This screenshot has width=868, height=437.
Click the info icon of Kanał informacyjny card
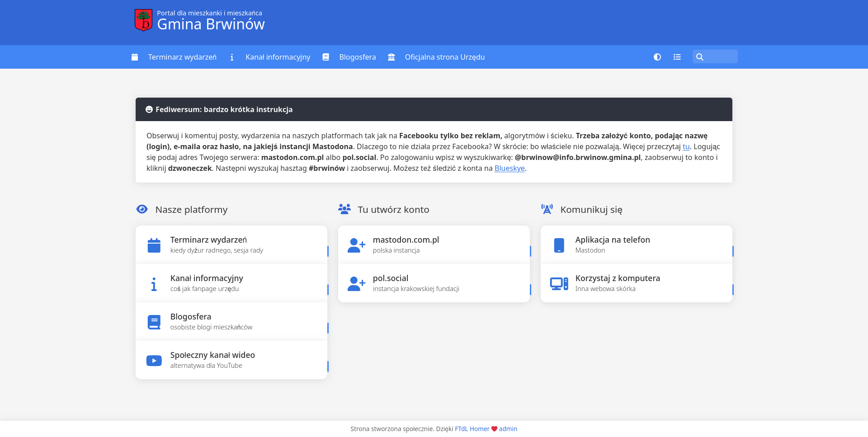(x=154, y=284)
